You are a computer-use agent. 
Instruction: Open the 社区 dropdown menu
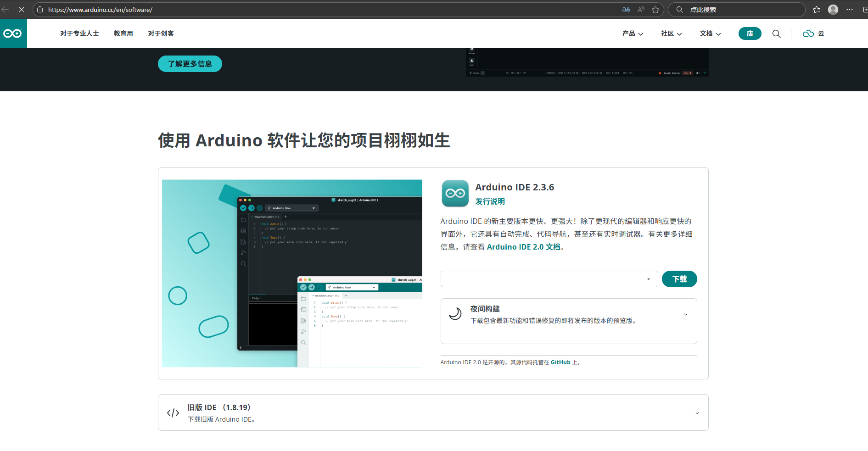(x=671, y=33)
